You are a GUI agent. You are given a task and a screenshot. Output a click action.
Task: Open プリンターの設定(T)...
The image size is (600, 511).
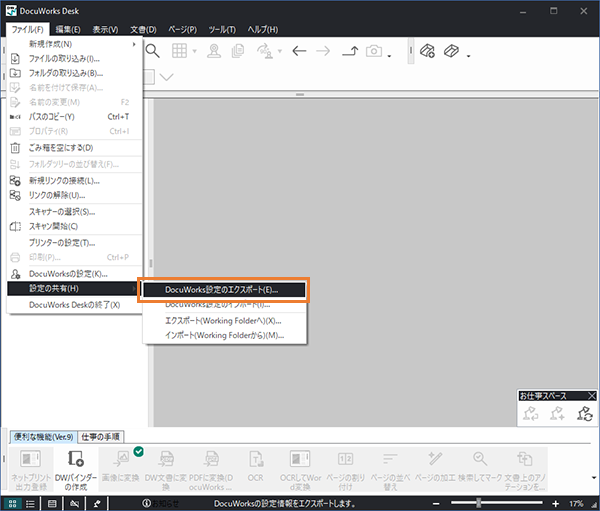coord(75,243)
